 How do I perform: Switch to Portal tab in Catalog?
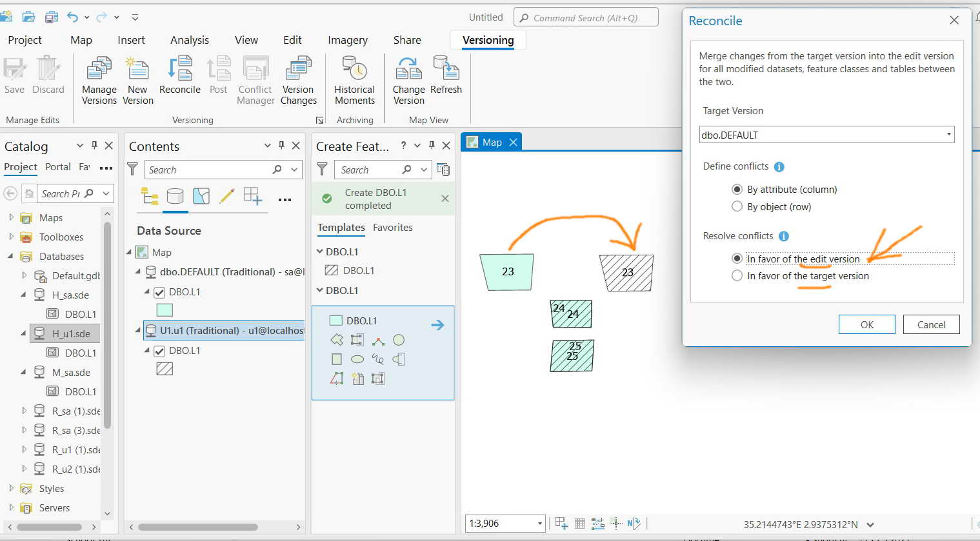click(x=58, y=167)
